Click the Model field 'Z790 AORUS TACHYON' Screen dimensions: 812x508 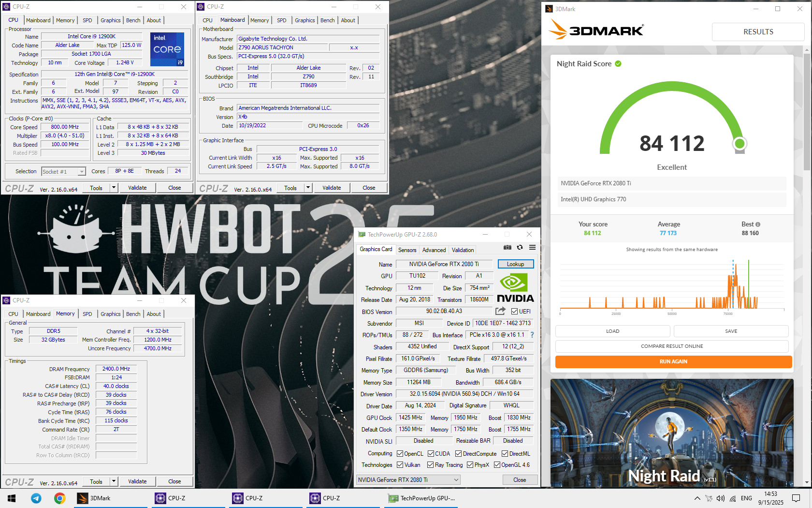(282, 47)
